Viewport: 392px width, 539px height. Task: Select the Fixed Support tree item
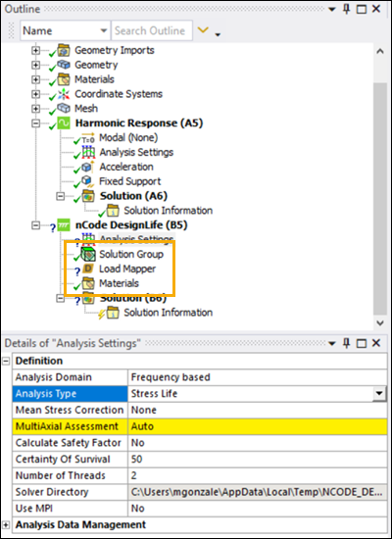coord(130,181)
